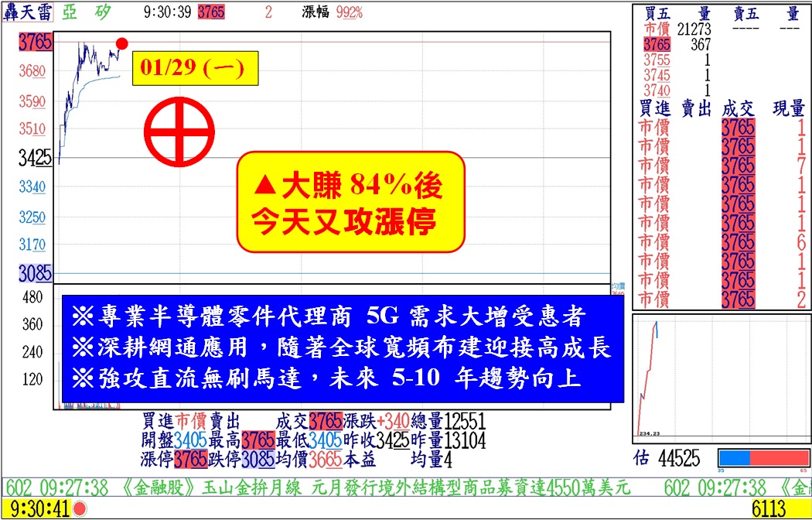Click the red triangle in the yellow callout
This screenshot has width=812, height=520.
point(264,186)
